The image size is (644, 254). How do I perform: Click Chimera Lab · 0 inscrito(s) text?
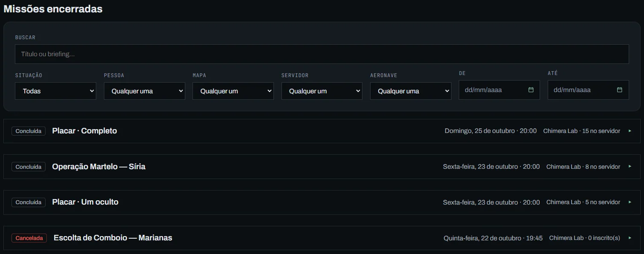585,238
